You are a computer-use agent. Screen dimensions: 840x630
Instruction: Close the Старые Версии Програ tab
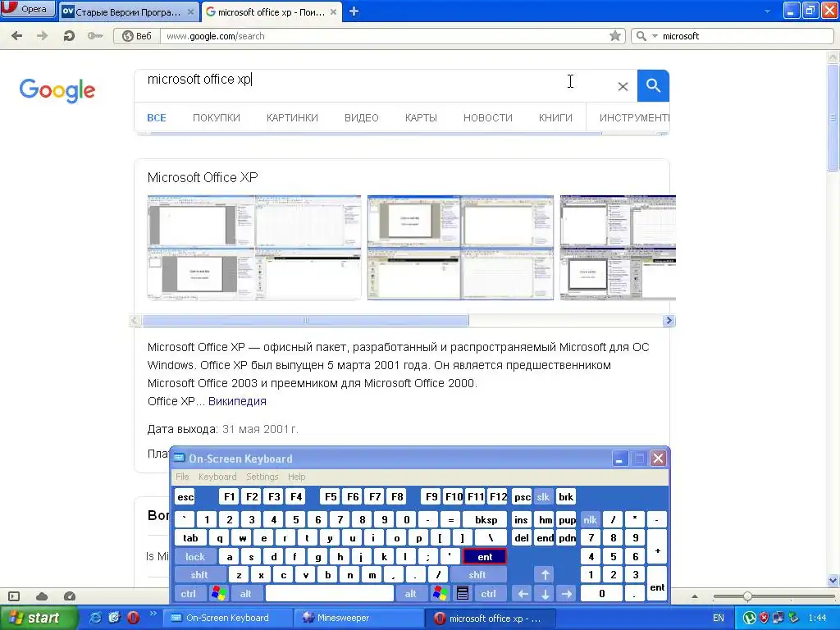click(190, 11)
